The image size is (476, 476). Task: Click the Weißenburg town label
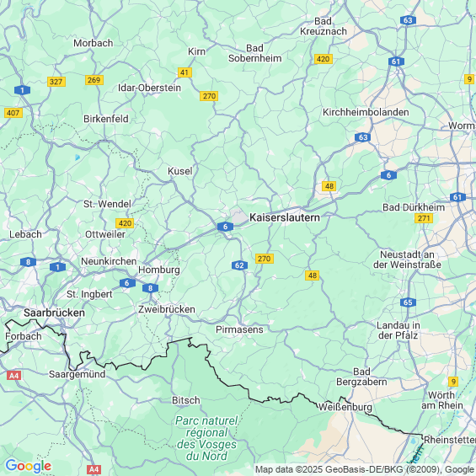(345, 407)
